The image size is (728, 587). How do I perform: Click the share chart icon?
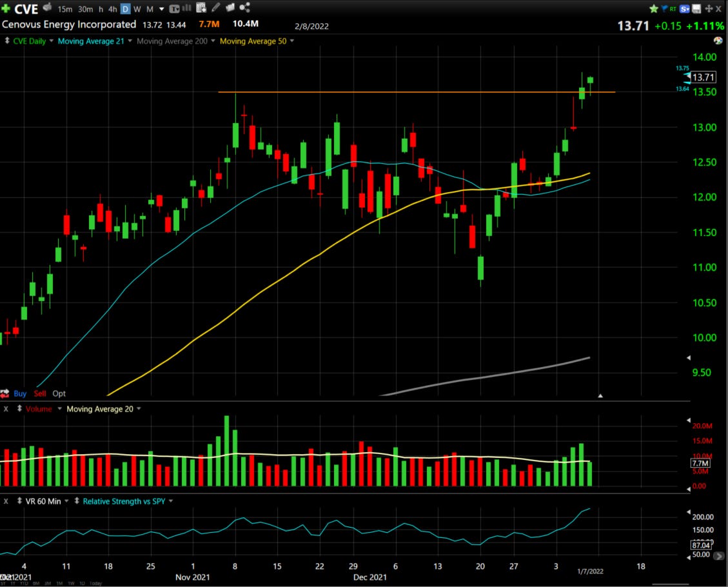click(x=244, y=8)
